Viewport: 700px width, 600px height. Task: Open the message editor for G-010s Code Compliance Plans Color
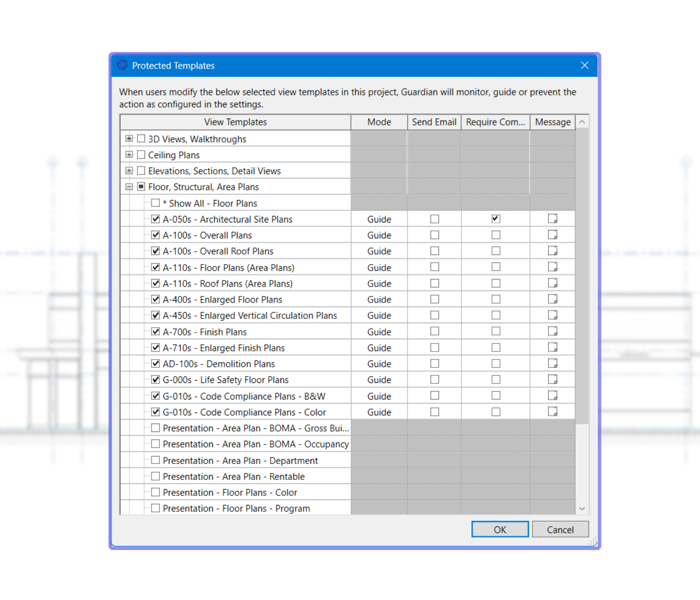552,411
